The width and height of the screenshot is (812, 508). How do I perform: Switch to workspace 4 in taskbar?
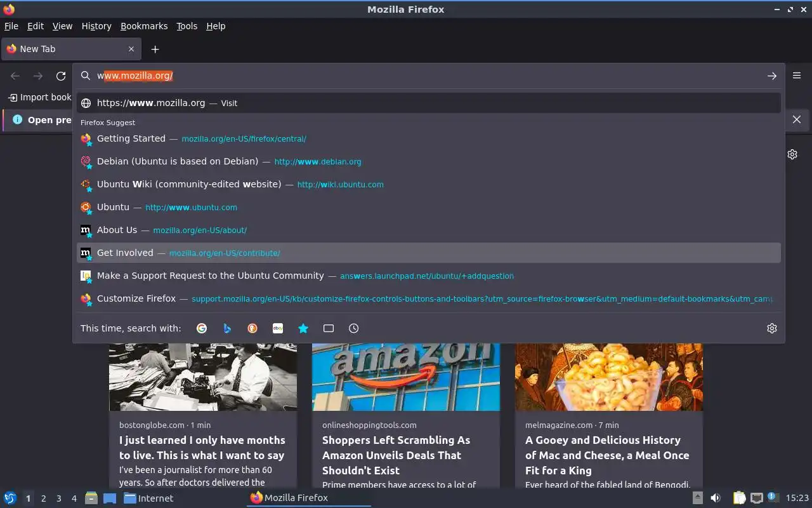coord(74,498)
